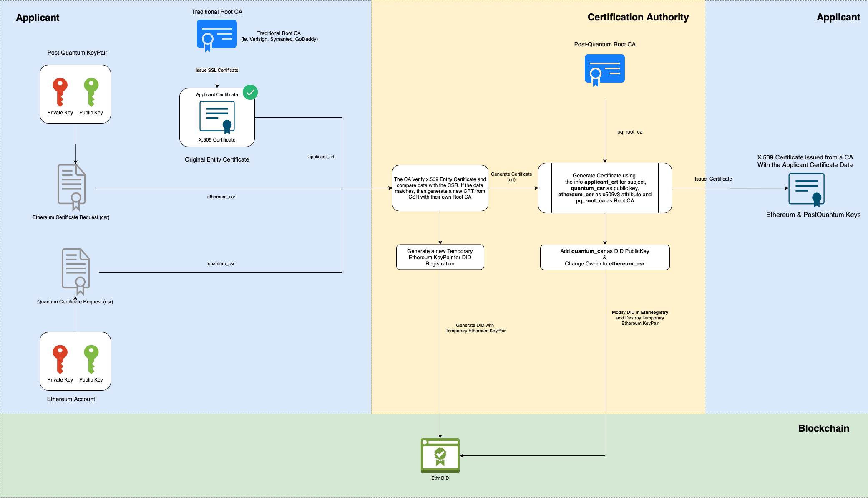Click the Traditional Root CA certificate icon
The width and height of the screenshot is (868, 498).
click(216, 35)
